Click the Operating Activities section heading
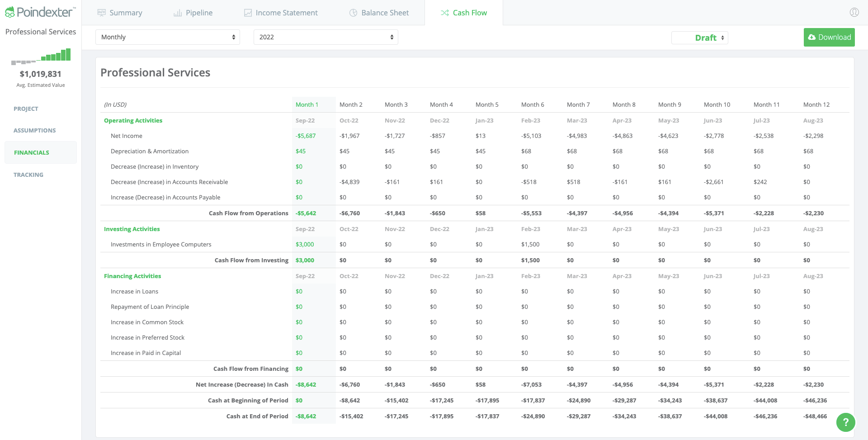This screenshot has height=440, width=868. tap(133, 120)
